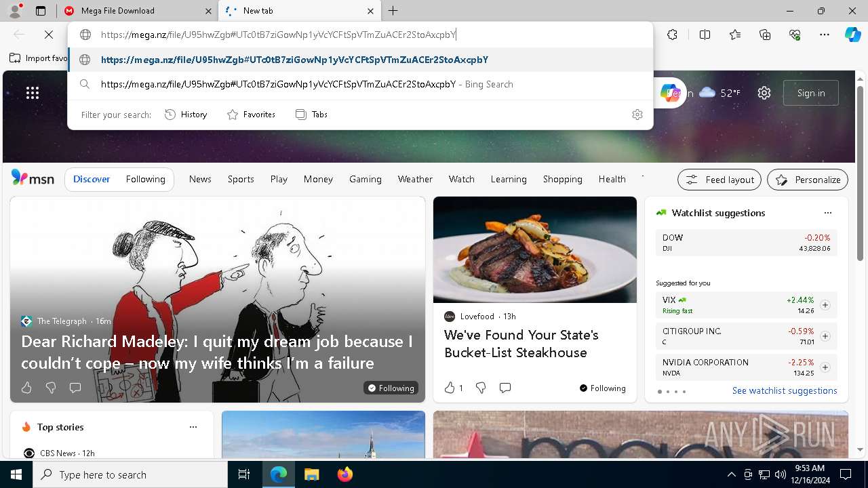Open the DOW stock row
The width and height of the screenshot is (868, 488).
(x=747, y=243)
